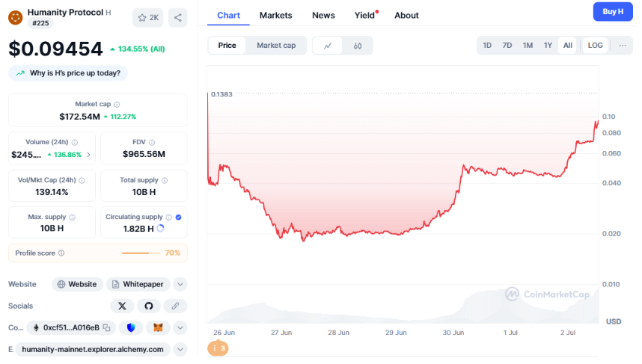The image size is (642, 364).
Task: Click the share icon button
Action: (177, 17)
